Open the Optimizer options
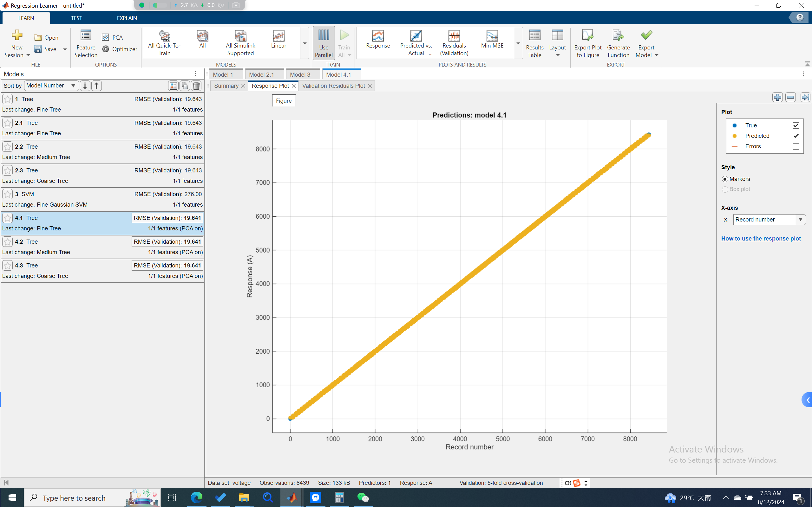The width and height of the screenshot is (812, 507). [x=120, y=49]
